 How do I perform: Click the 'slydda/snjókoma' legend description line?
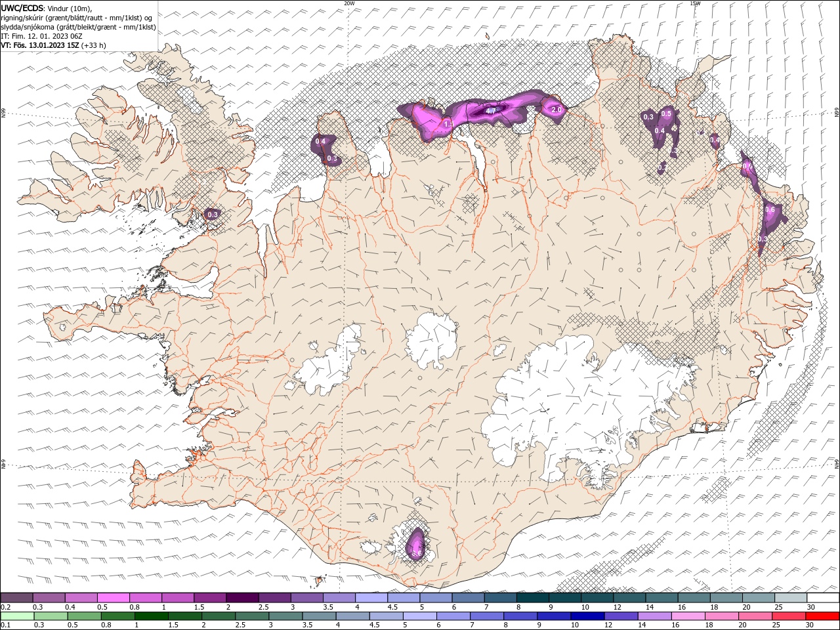pos(78,27)
